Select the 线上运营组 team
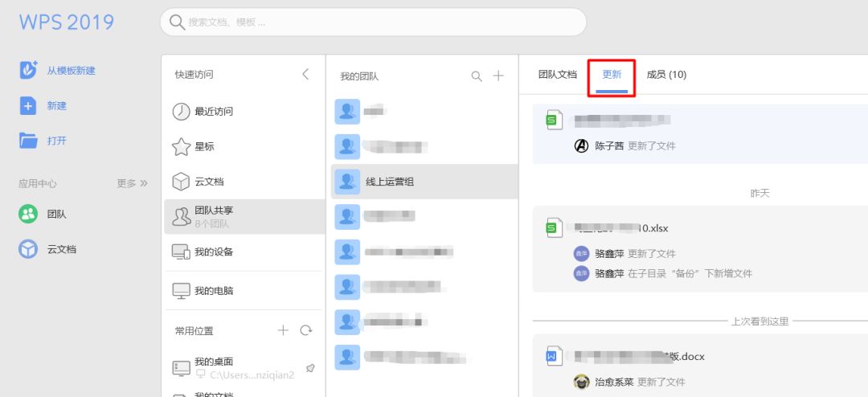 point(424,182)
